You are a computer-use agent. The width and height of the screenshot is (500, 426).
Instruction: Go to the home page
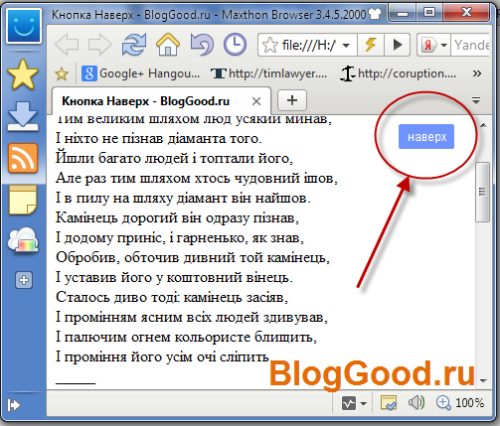coord(168,44)
